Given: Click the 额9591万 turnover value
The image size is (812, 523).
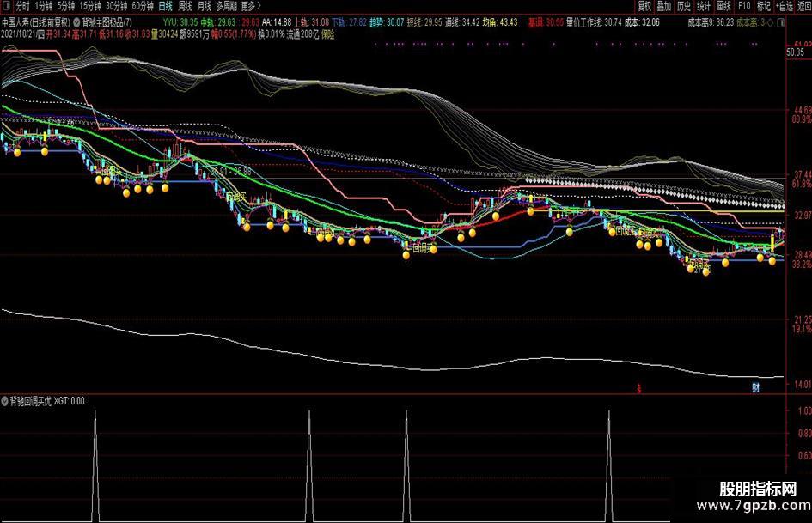Looking at the screenshot, I should 195,34.
